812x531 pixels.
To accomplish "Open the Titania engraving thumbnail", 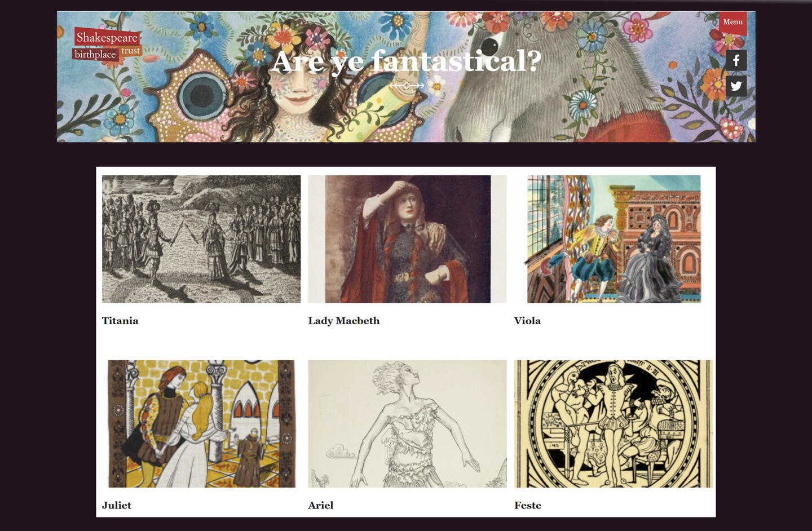I will [201, 239].
